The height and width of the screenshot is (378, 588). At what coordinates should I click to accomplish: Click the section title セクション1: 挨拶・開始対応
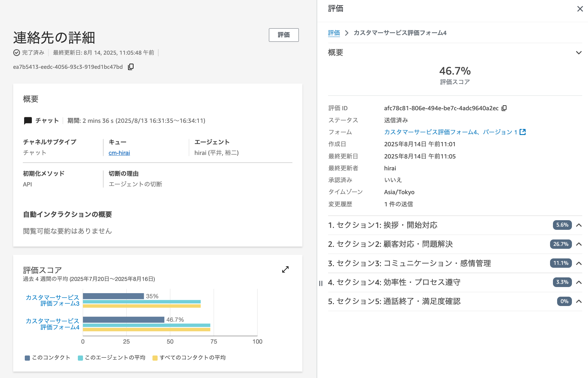pyautogui.click(x=383, y=225)
